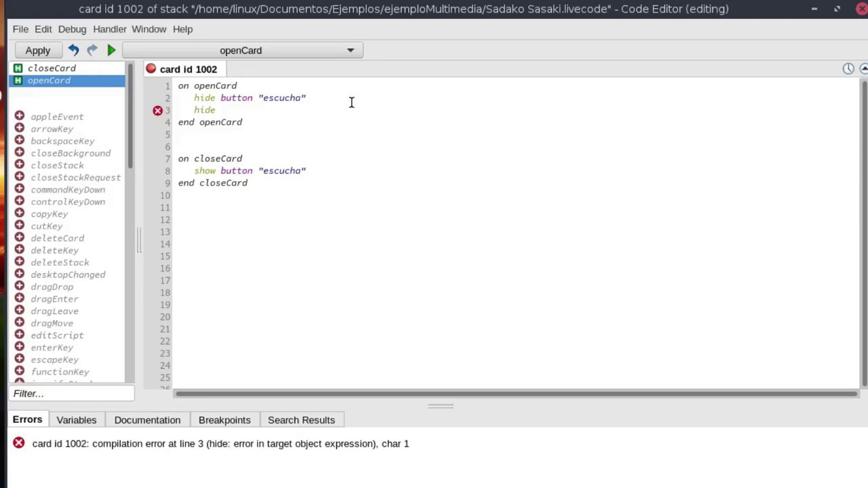This screenshot has width=868, height=488.
Task: Click the redo arrow icon in toolbar
Action: point(92,50)
